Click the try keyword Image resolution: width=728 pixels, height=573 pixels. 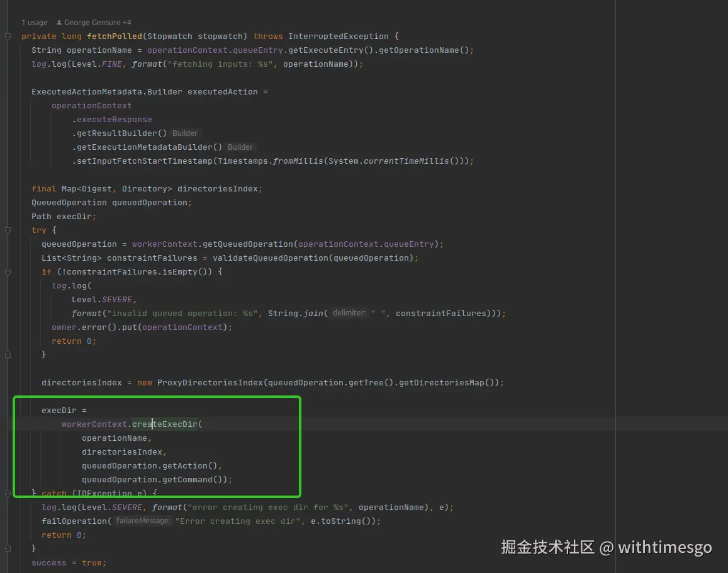[x=39, y=230]
